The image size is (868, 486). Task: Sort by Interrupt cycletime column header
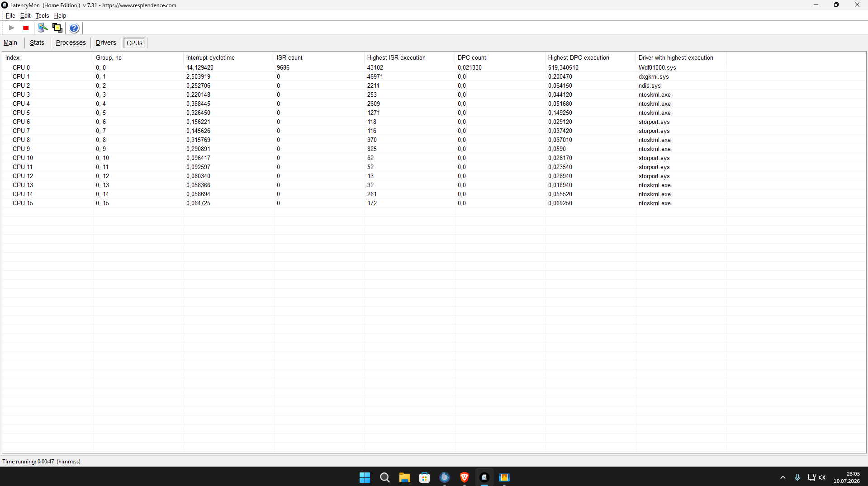(229, 57)
